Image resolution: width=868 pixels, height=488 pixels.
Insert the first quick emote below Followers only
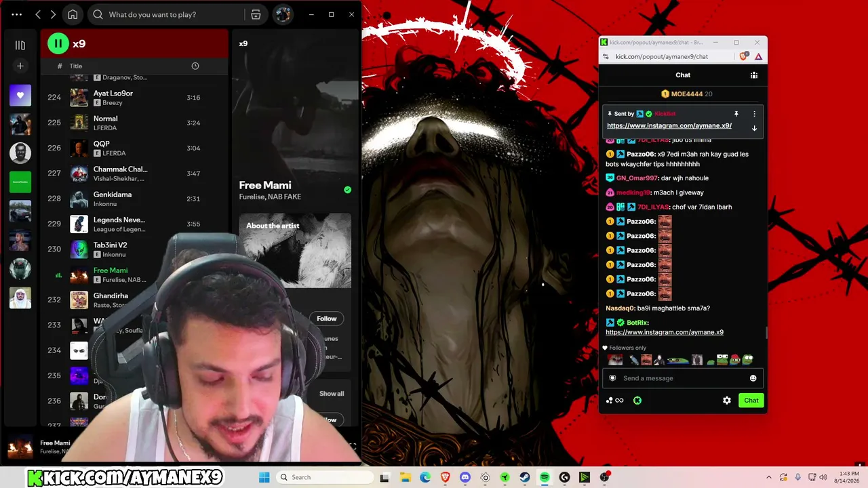(x=615, y=360)
